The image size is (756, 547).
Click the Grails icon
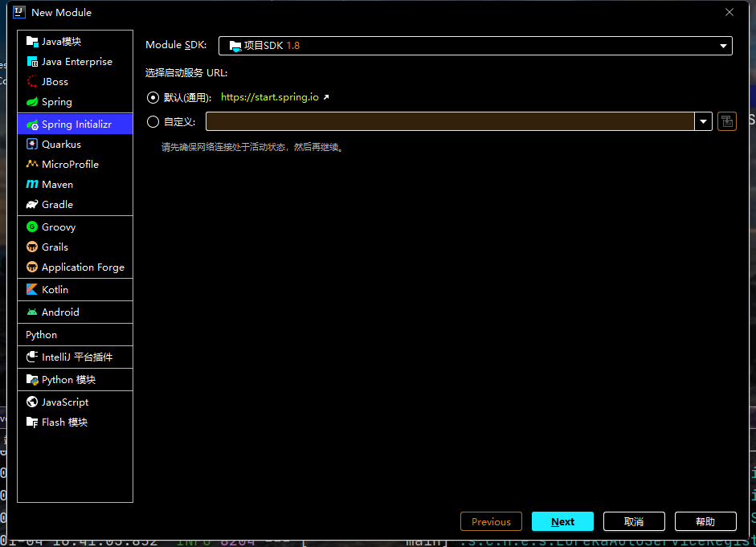click(x=32, y=247)
